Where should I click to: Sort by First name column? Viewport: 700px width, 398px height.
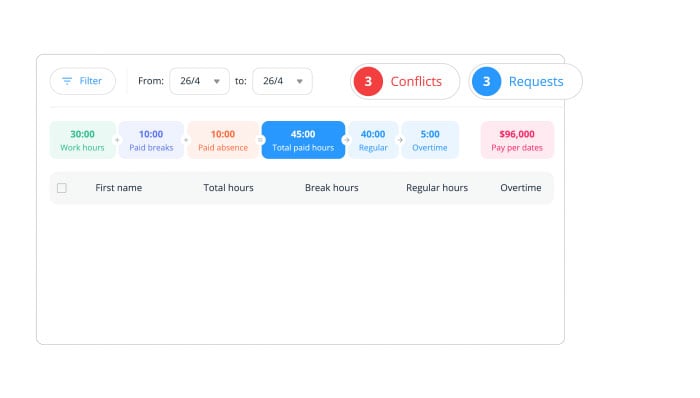[119, 188]
